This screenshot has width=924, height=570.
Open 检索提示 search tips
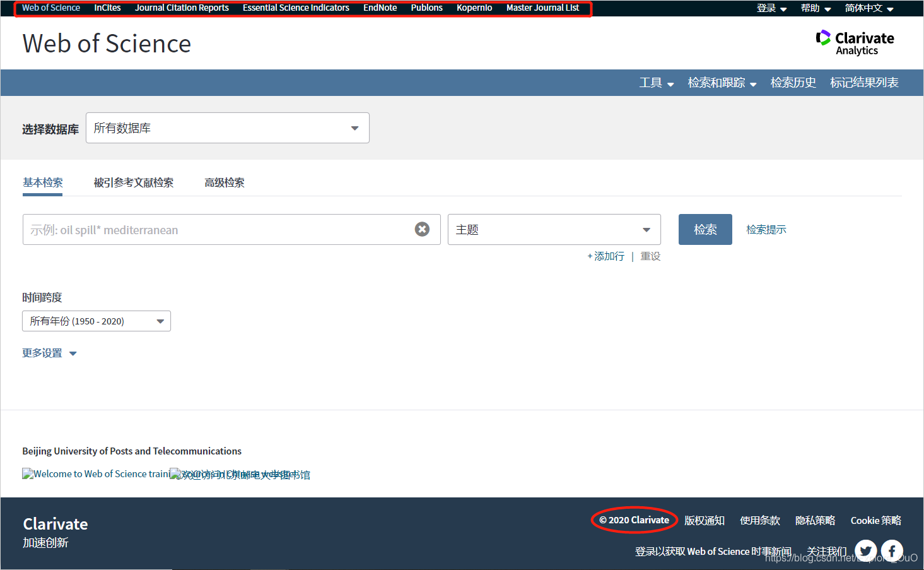coord(766,229)
